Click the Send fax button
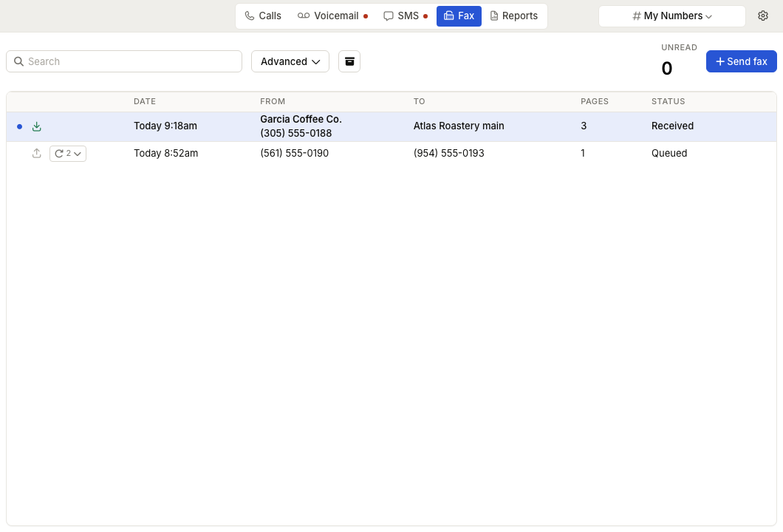The height and width of the screenshot is (532, 783). (x=741, y=61)
